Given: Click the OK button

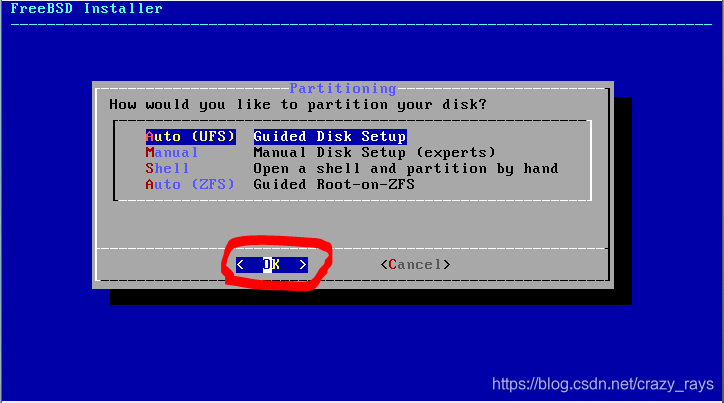Looking at the screenshot, I should point(272,265).
